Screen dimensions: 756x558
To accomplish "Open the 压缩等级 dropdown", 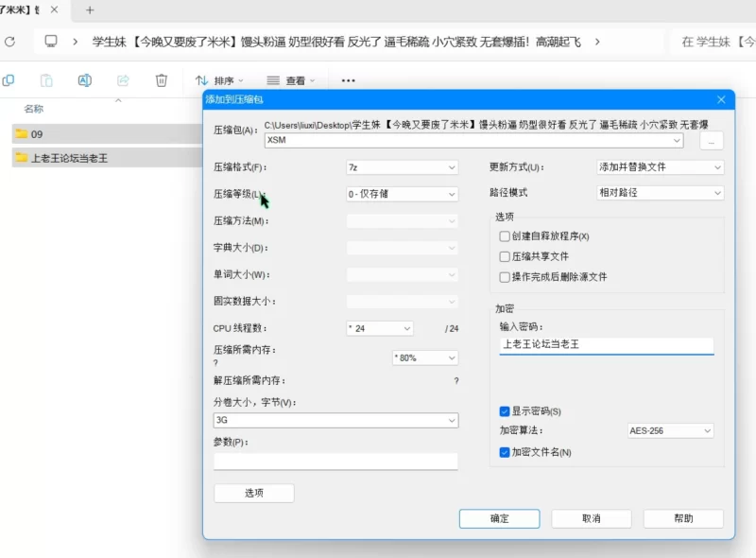I will [x=403, y=194].
